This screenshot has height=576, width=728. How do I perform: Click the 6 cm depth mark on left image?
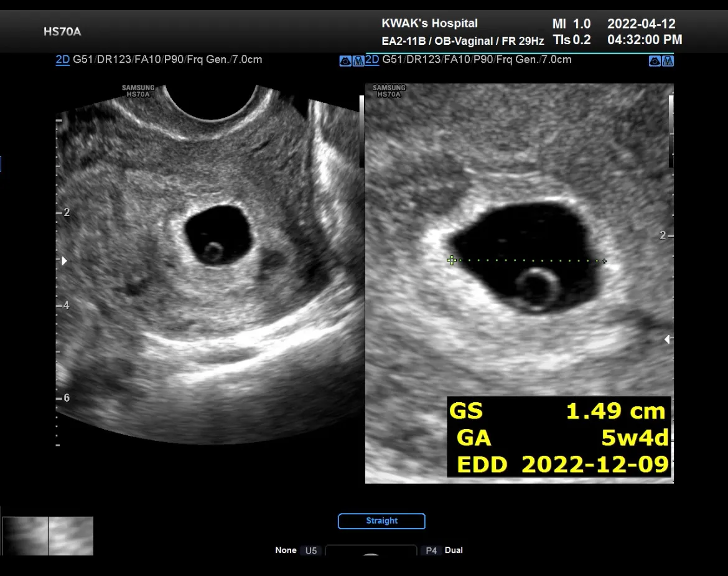point(63,398)
